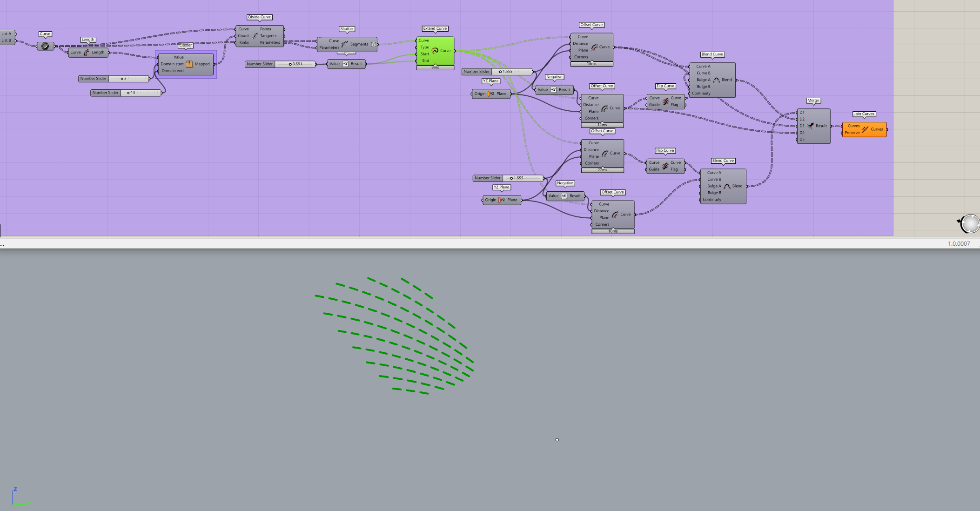Screen dimensions: 980x511
Task: Click the hexagon Curve parameter icon
Action: pyautogui.click(x=45, y=46)
